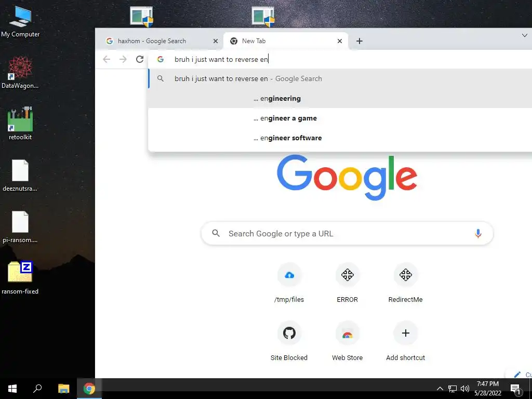
Task: Open the clock showing 7:47 PM
Action: (487, 389)
